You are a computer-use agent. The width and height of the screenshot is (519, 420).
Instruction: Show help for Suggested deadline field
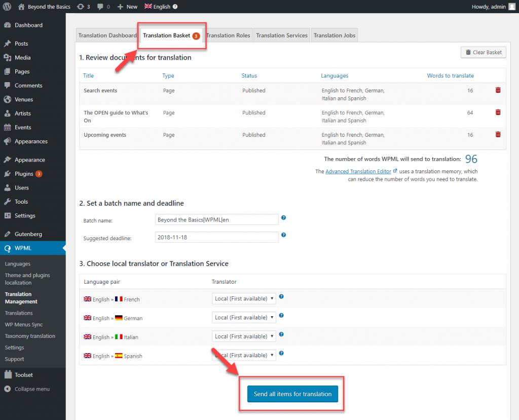point(284,235)
